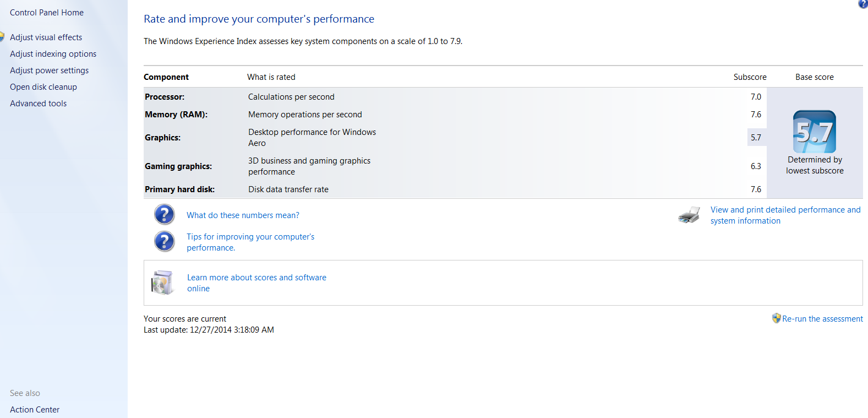Viewport: 868px width, 418px height.
Task: Open tips for improving your computer's performance
Action: [250, 237]
